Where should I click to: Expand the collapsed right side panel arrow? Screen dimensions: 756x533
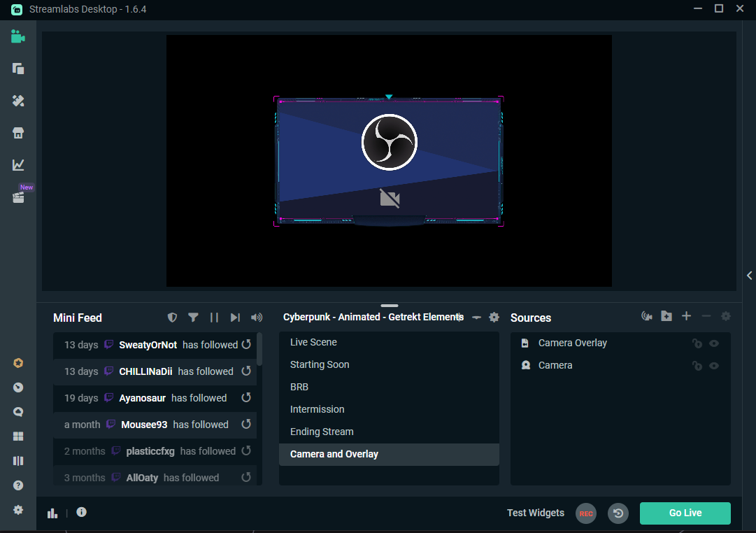[749, 275]
